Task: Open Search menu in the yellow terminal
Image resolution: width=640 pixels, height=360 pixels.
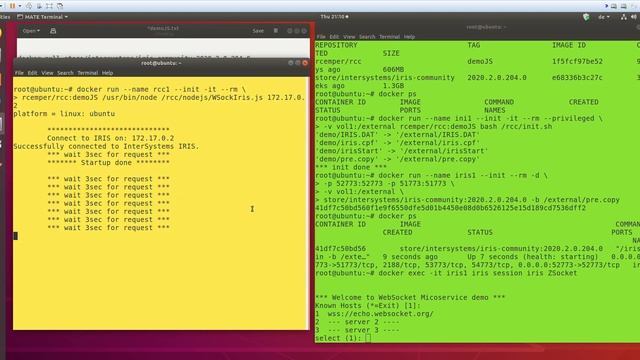Action: click(65, 73)
